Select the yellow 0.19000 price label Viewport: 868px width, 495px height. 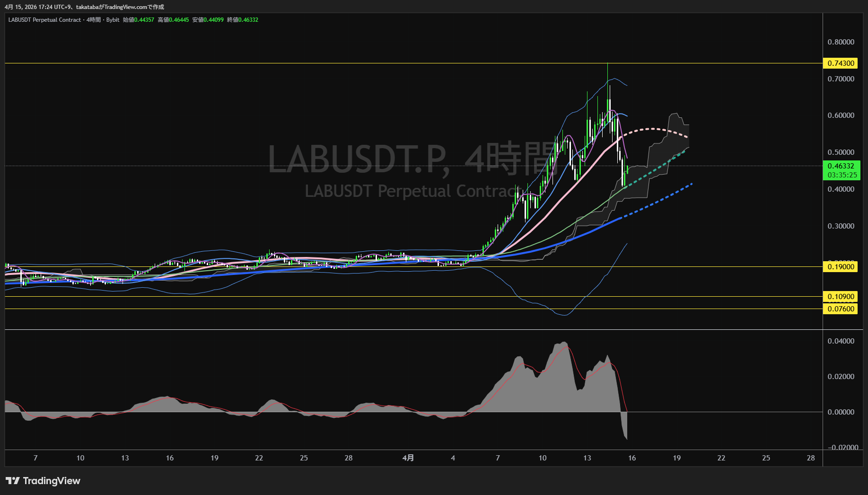pyautogui.click(x=841, y=267)
